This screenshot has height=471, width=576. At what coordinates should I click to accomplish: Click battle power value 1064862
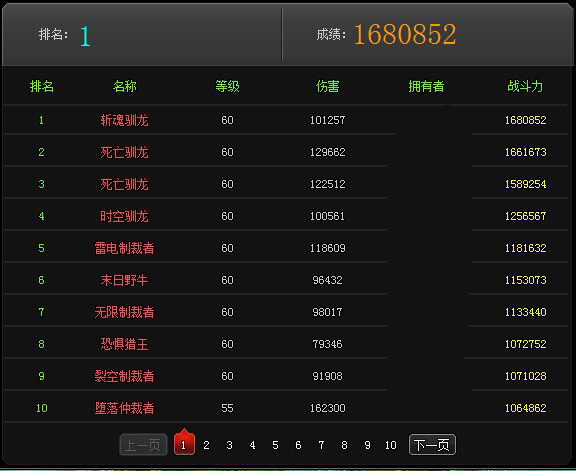coord(525,408)
